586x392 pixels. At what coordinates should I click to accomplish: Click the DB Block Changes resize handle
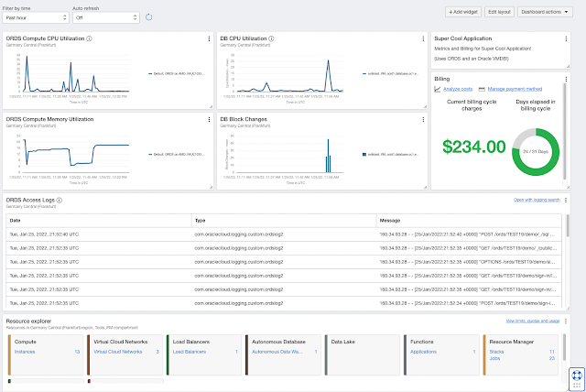[x=425, y=188]
